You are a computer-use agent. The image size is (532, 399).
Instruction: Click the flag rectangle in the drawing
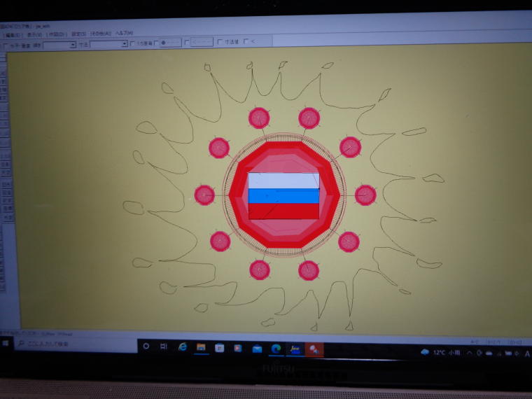[283, 196]
